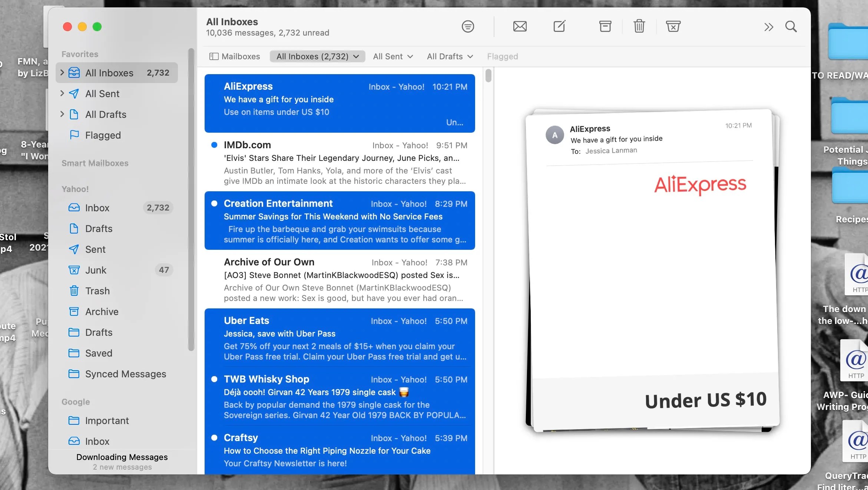The width and height of the screenshot is (868, 490).
Task: Open the Junk mailbox showing 47 messages
Action: point(96,270)
